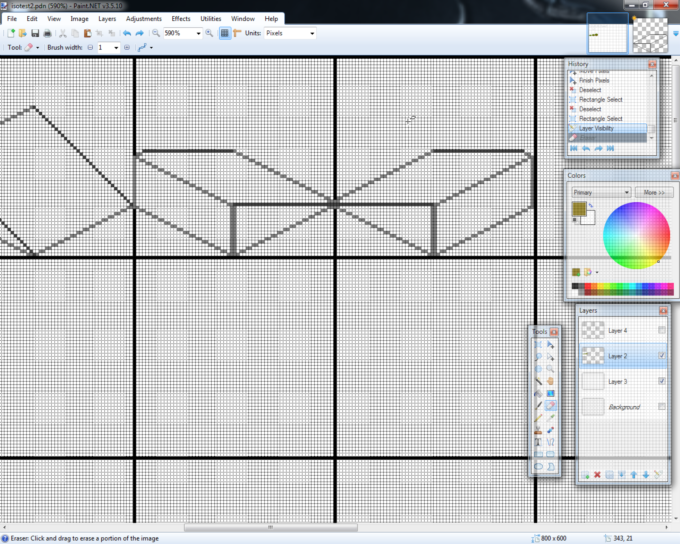The height and width of the screenshot is (544, 680).
Task: Select the Text tool
Action: (x=538, y=442)
